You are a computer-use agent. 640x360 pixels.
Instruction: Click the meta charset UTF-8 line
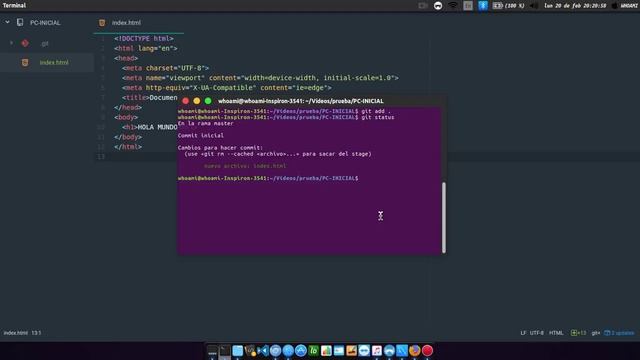click(165, 68)
